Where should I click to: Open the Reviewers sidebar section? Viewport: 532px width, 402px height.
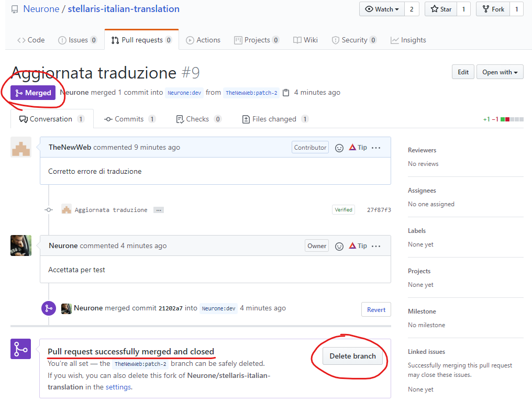point(422,150)
